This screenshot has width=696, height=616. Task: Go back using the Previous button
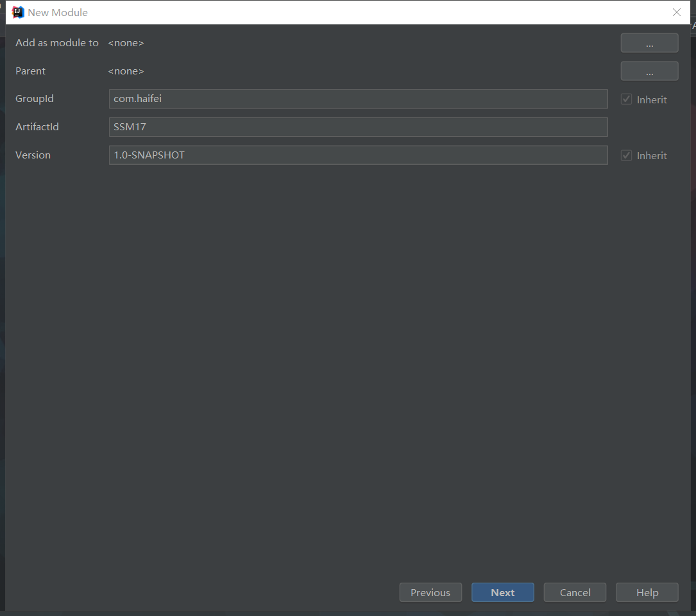(430, 592)
